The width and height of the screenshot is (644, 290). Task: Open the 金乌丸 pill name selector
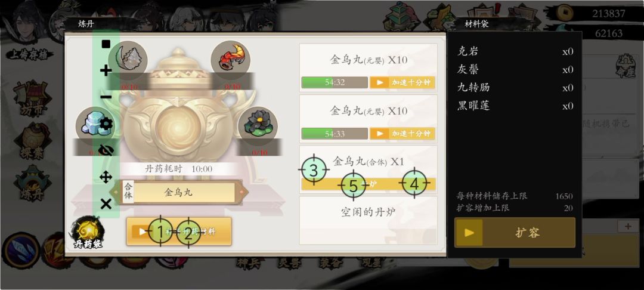click(178, 192)
